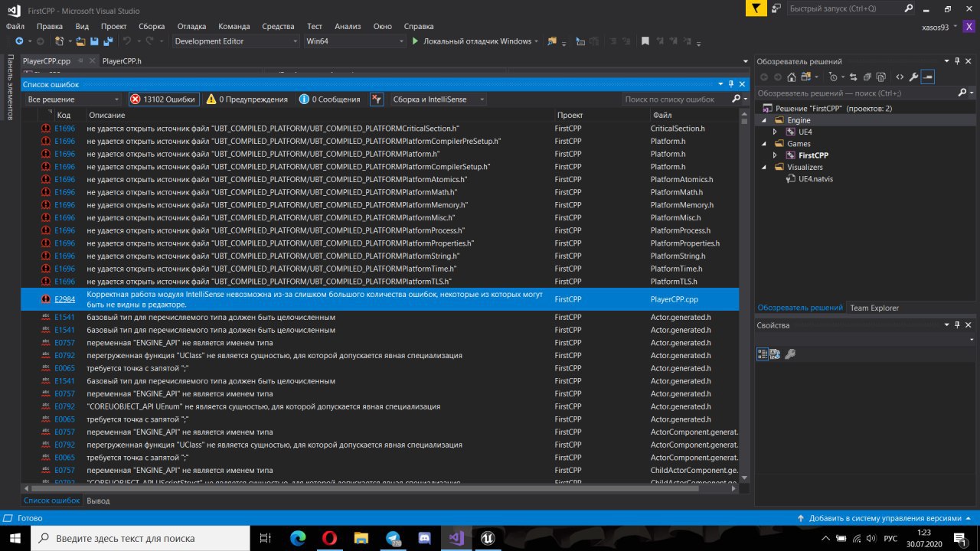
Task: Toggle the error list clear-filter funnel button
Action: point(377,99)
